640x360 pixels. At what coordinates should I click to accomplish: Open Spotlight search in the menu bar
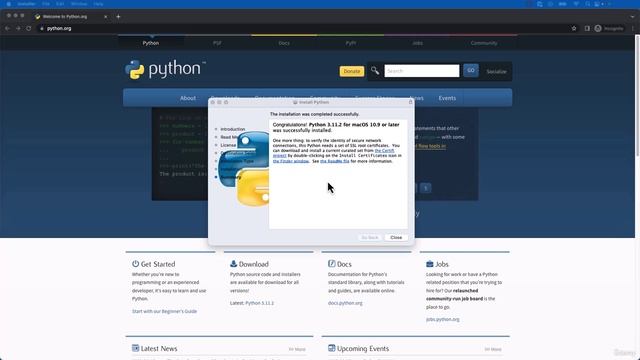coord(588,4)
